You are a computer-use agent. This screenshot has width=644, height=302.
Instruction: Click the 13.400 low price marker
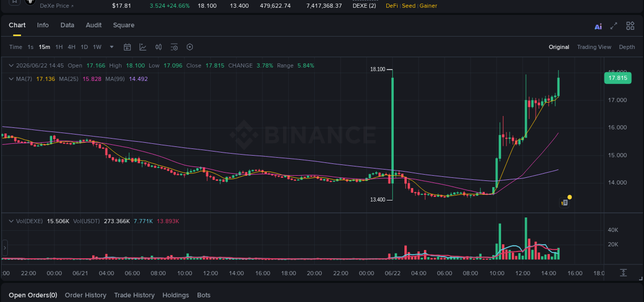click(378, 199)
